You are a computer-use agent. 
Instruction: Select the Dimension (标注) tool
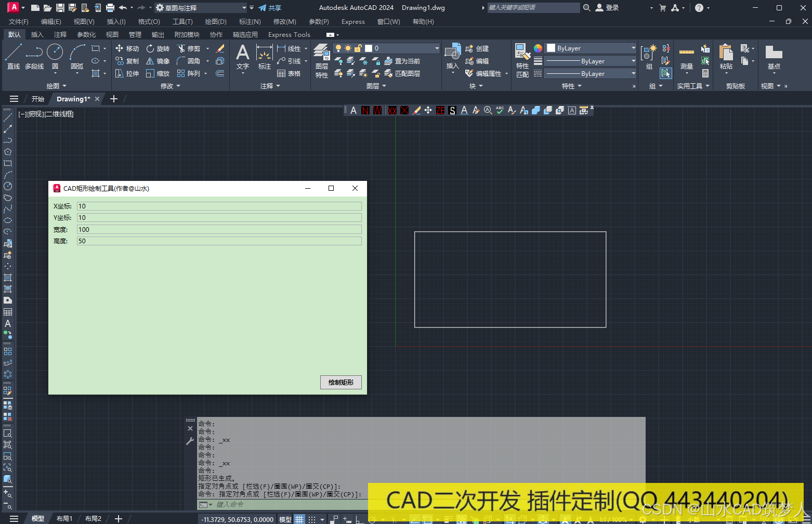(x=265, y=56)
